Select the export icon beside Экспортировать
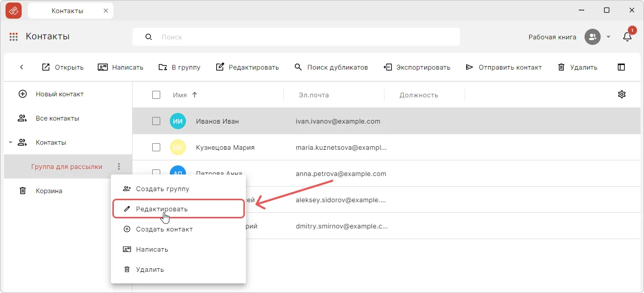Viewport: 644px width, 293px height. pos(388,67)
